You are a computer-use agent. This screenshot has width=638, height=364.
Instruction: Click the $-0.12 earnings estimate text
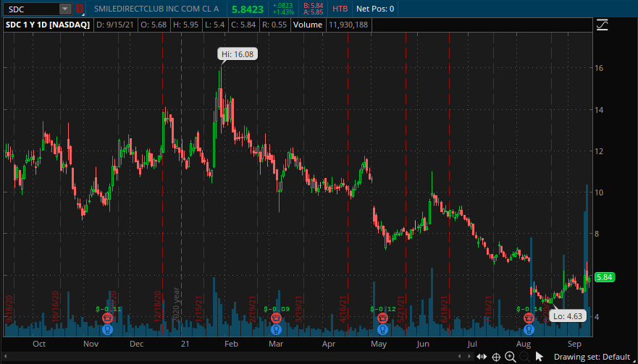point(383,309)
